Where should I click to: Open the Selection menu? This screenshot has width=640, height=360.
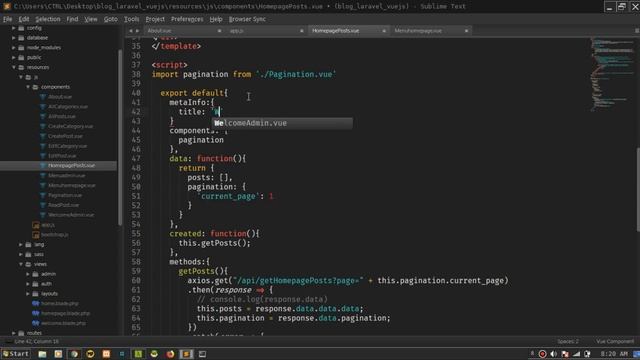pyautogui.click(x=48, y=19)
